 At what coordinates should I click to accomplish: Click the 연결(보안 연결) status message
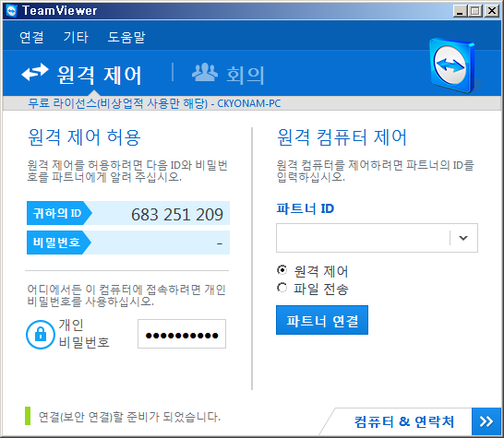pyautogui.click(x=129, y=417)
